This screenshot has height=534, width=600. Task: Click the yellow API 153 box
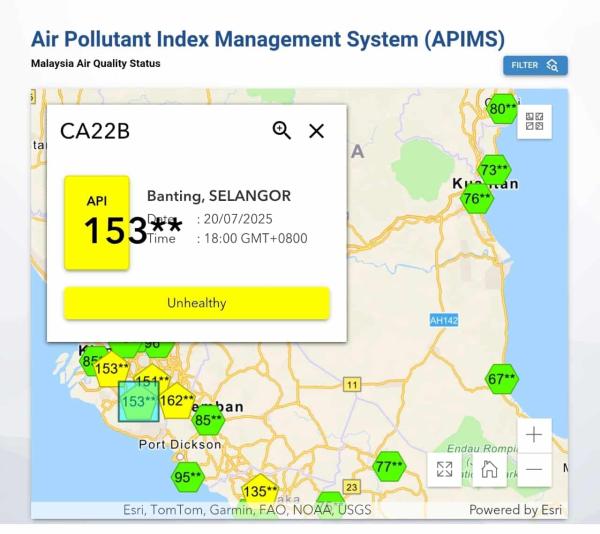click(x=97, y=223)
